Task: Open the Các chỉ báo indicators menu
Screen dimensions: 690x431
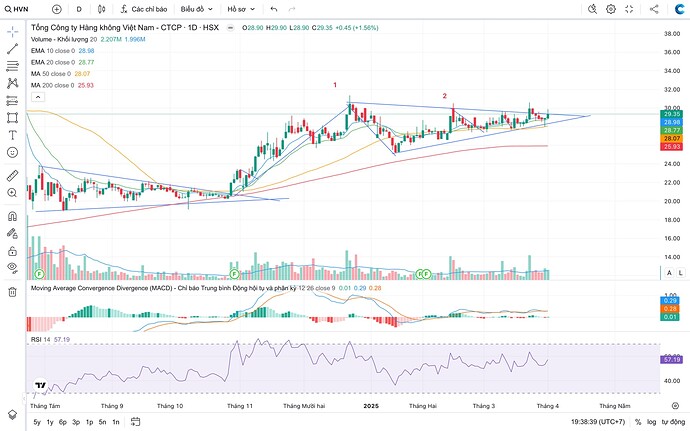Action: tap(143, 9)
